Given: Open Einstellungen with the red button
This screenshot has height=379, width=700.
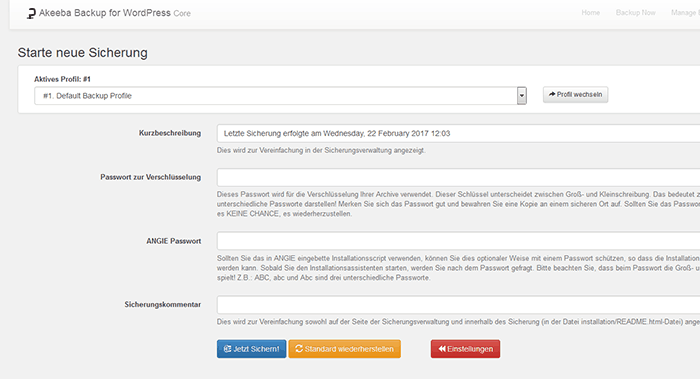Looking at the screenshot, I should coord(465,349).
